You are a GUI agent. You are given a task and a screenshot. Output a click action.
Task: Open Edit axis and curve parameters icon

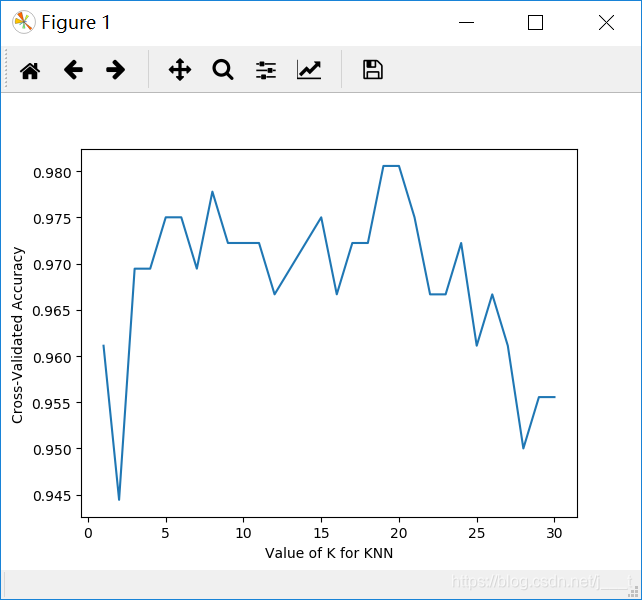point(309,70)
